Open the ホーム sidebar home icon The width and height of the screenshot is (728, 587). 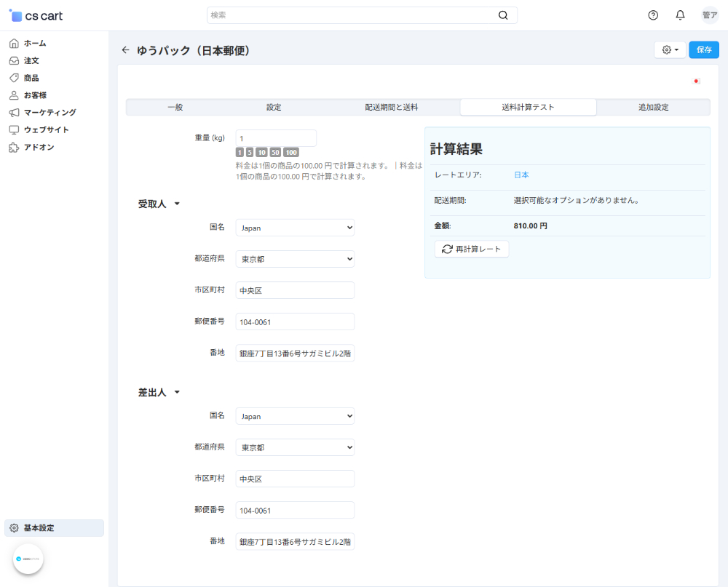[13, 43]
